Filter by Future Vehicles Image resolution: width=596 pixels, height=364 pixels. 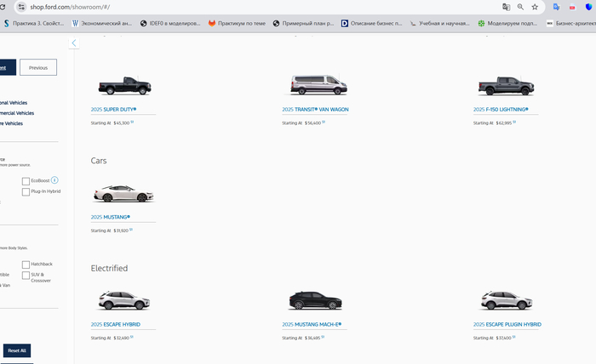coord(11,123)
